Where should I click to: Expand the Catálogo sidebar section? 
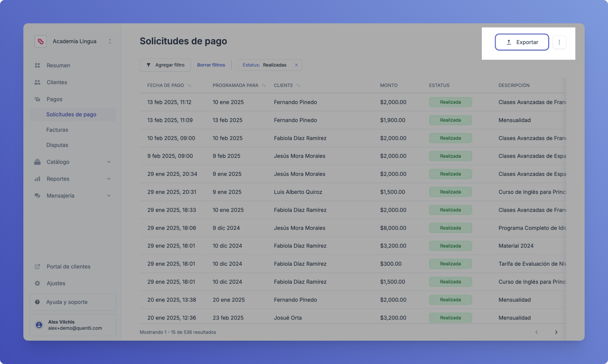coord(109,162)
